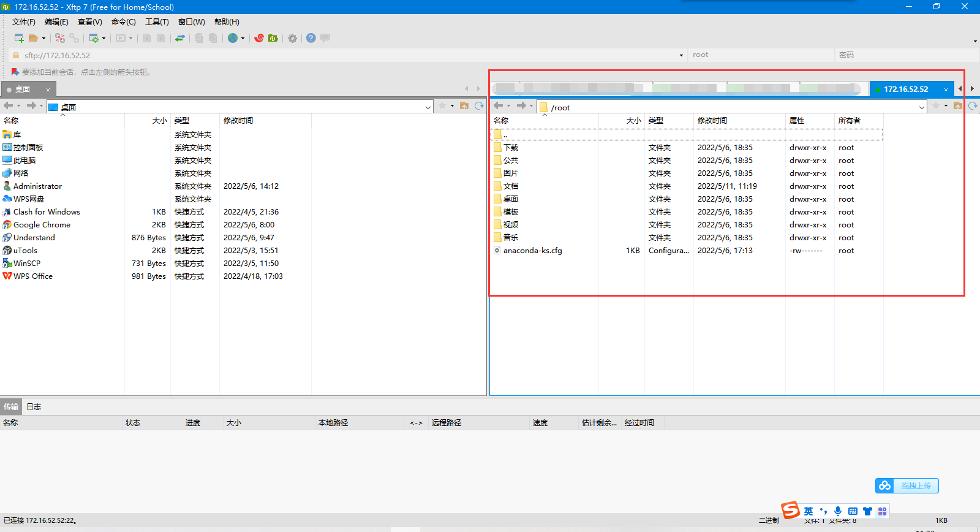Open the 文件(F) menu
Image resolution: width=980 pixels, height=532 pixels.
pyautogui.click(x=24, y=22)
